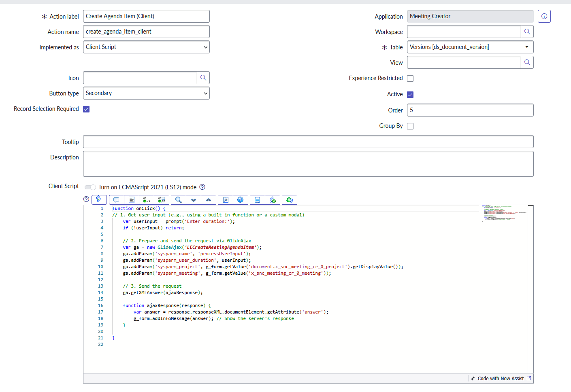Click code line with prompt('Enter duration:')
This screenshot has width=571, height=392.
tap(179, 222)
